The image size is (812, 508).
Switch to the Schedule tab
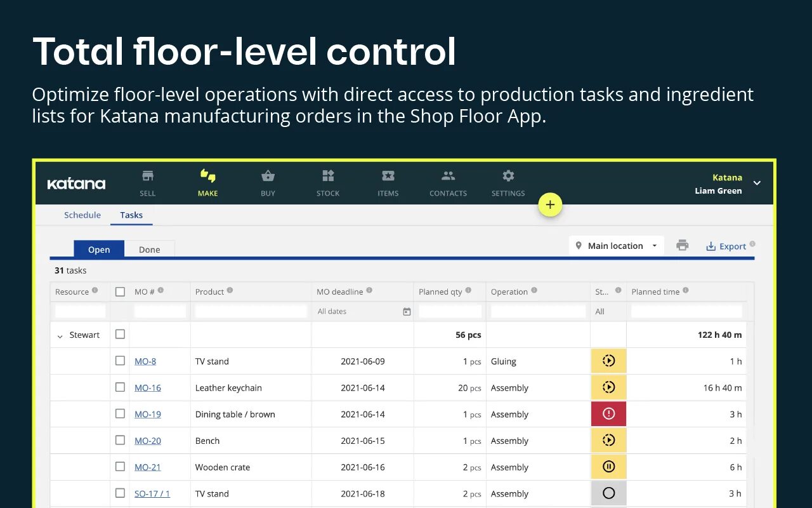(x=82, y=215)
